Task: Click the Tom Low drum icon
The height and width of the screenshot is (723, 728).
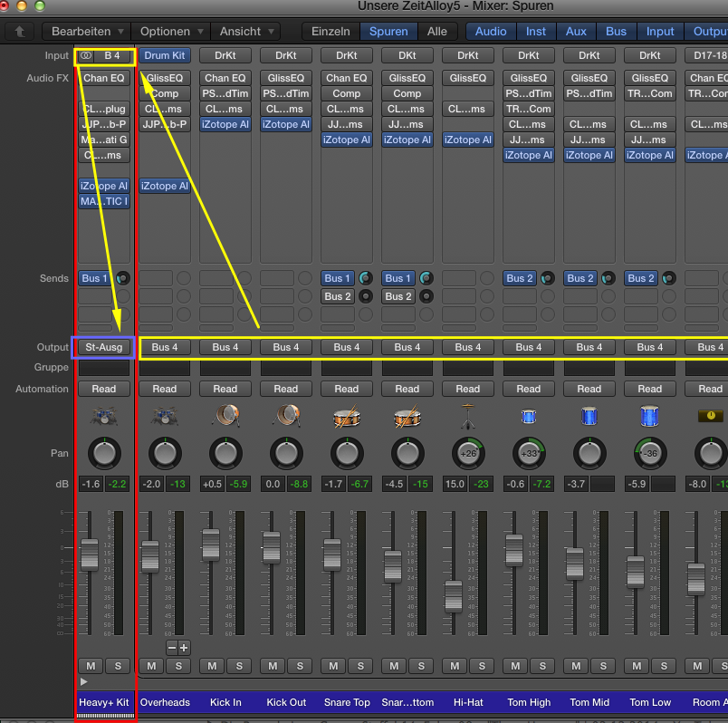Action: tap(649, 417)
